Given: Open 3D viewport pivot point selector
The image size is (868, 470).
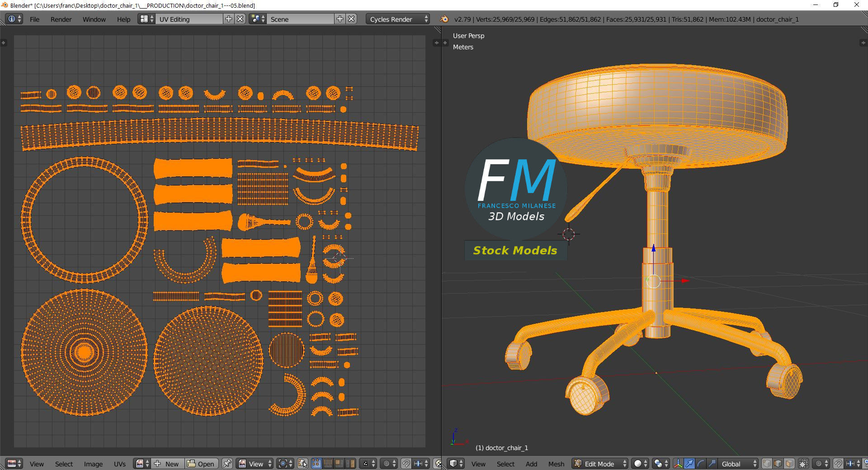Looking at the screenshot, I should tap(661, 464).
